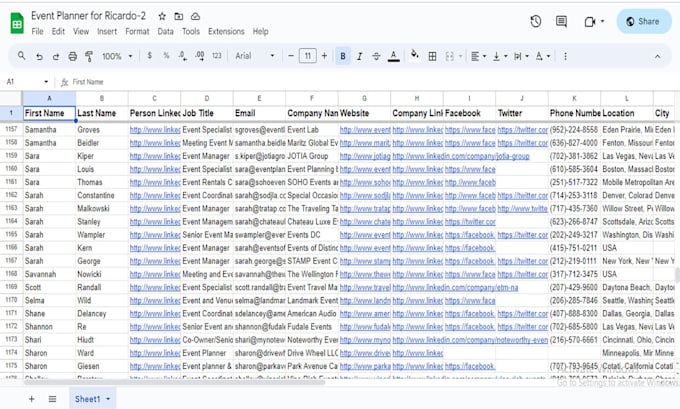Viewport: 680px width, 409px height.
Task: Select row 1163 header
Action: coord(11,208)
